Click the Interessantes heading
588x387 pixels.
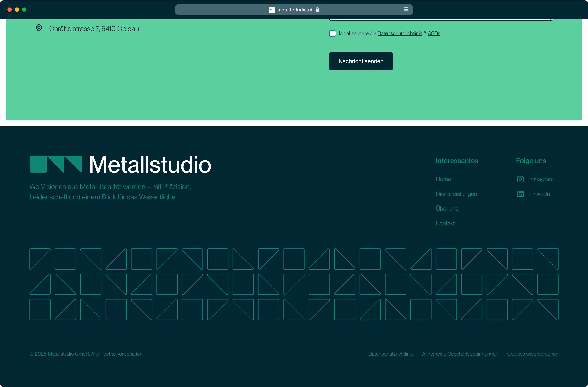(x=457, y=161)
